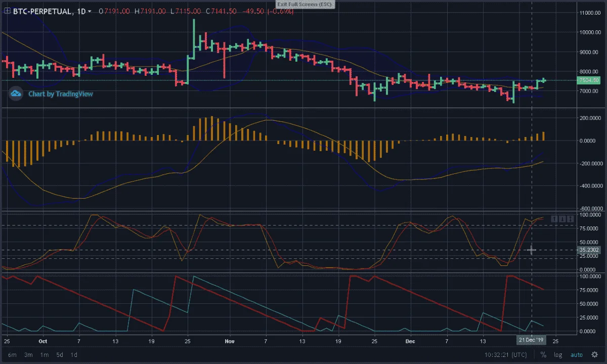Screen dimensions: 607x364
Task: Toggle auto scale
Action: 577,354
